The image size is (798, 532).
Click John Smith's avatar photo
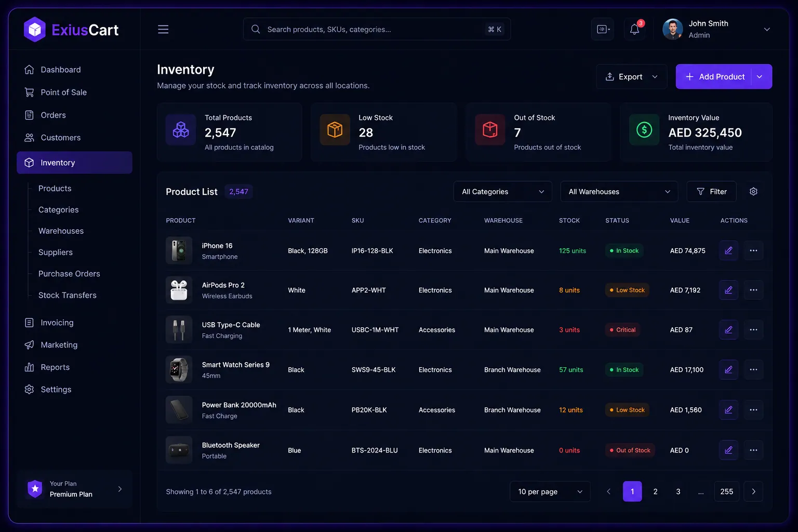tap(673, 30)
